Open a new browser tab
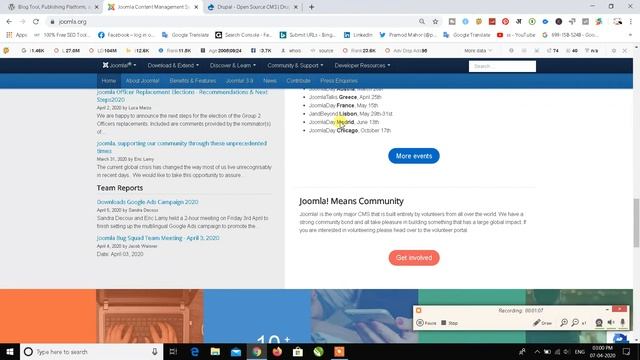The width and height of the screenshot is (640, 360). pyautogui.click(x=311, y=7)
